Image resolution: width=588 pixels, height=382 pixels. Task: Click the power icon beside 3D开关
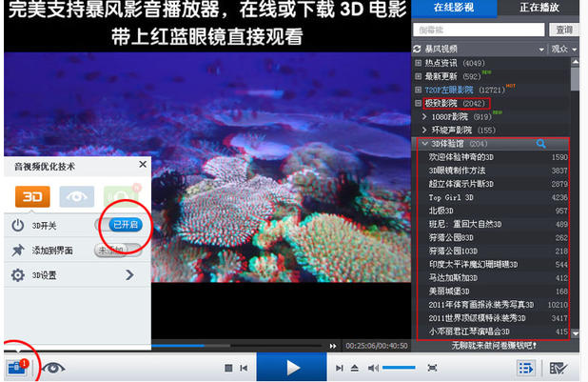click(x=18, y=226)
